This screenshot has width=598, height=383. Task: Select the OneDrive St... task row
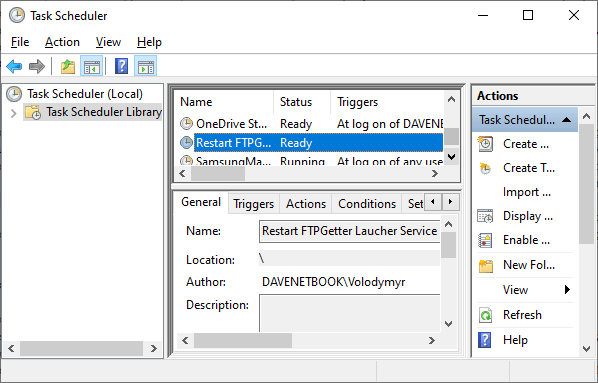pyautogui.click(x=311, y=124)
